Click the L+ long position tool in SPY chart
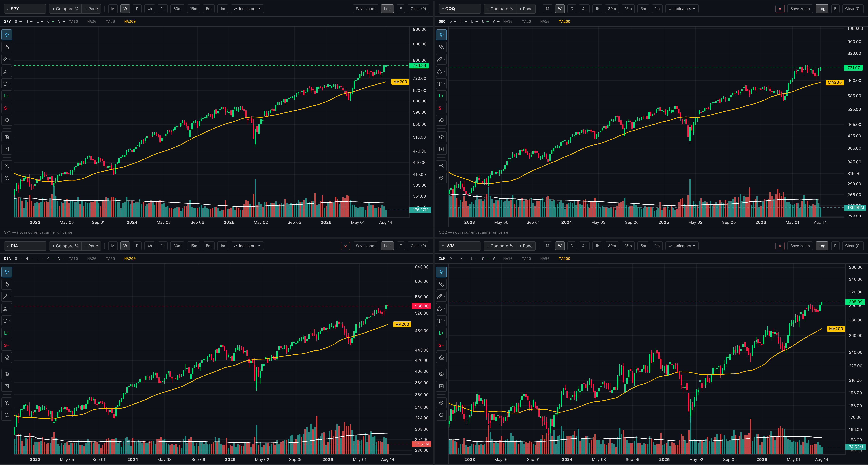The width and height of the screenshot is (868, 465). [x=7, y=96]
